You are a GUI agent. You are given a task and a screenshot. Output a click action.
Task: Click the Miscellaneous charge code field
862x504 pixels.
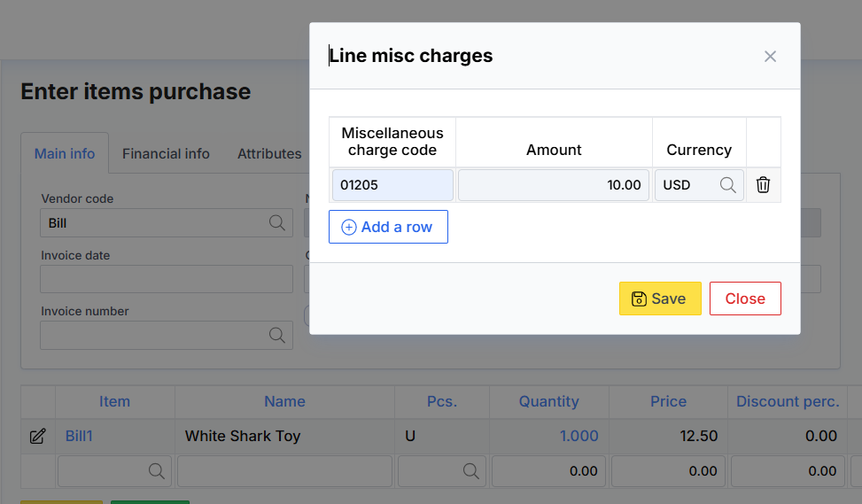click(x=392, y=185)
